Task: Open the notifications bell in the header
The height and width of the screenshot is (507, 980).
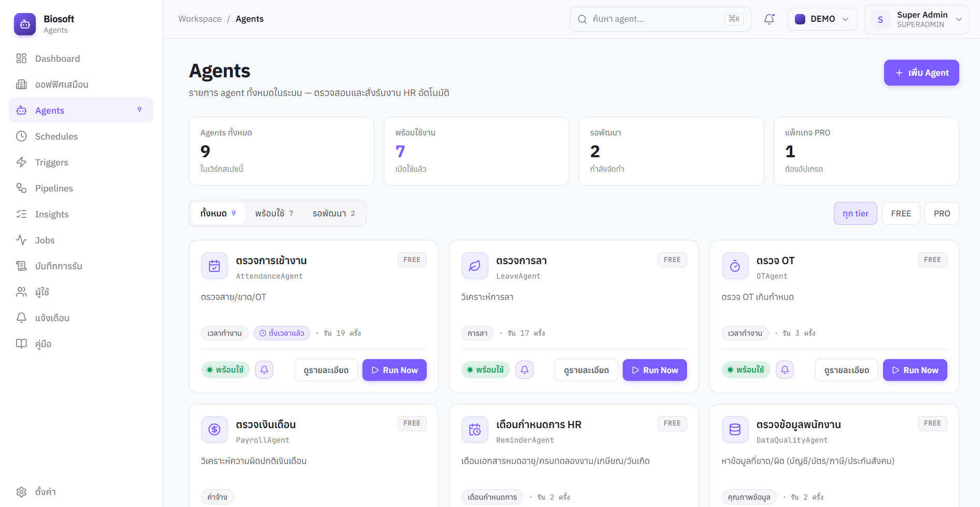Action: 769,19
